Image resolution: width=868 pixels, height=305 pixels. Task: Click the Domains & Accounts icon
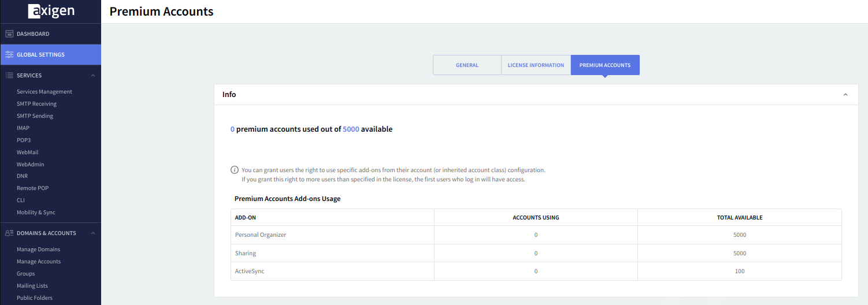click(9, 233)
